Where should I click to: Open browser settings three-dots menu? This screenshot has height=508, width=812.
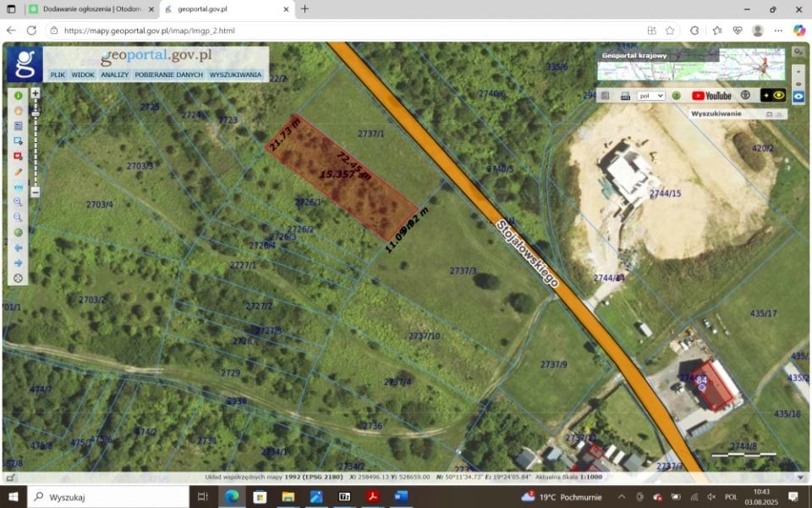tap(778, 30)
